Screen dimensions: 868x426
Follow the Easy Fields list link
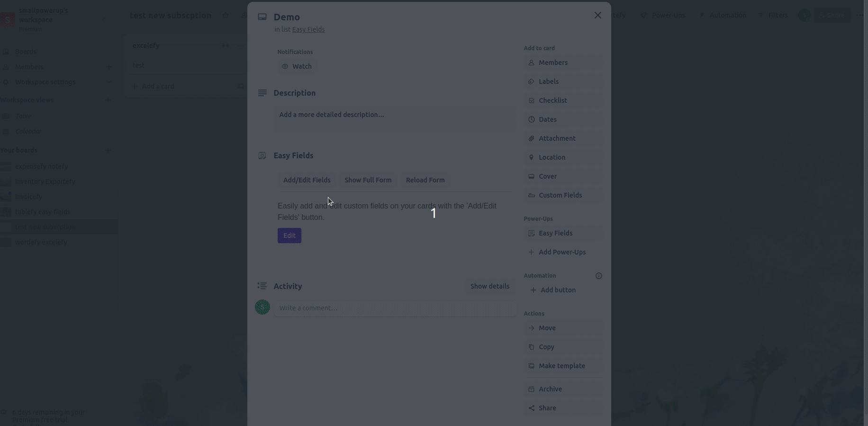tap(308, 29)
